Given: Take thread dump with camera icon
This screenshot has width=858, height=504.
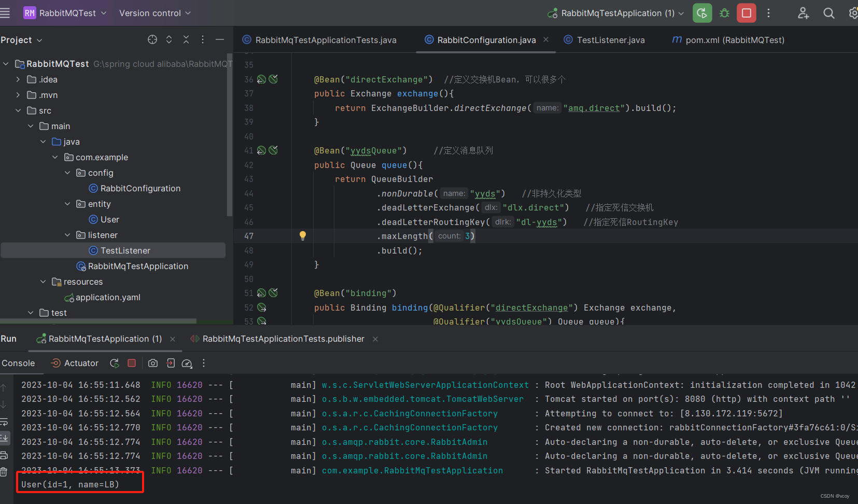Looking at the screenshot, I should point(153,363).
